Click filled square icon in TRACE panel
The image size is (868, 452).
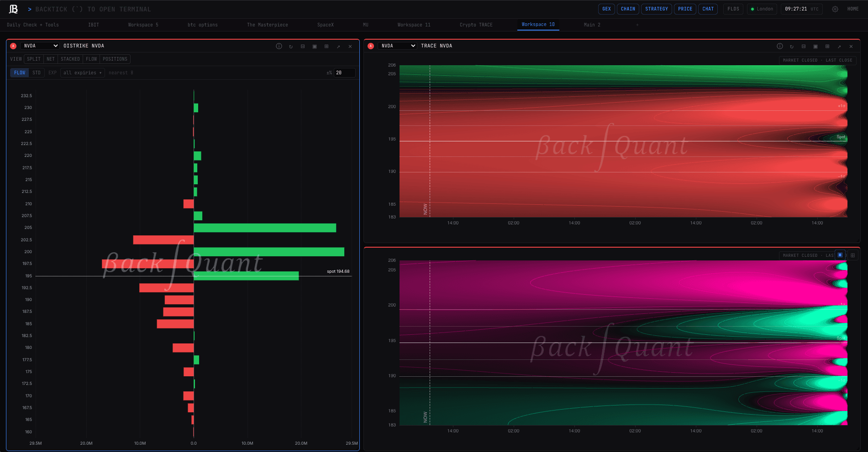815,46
